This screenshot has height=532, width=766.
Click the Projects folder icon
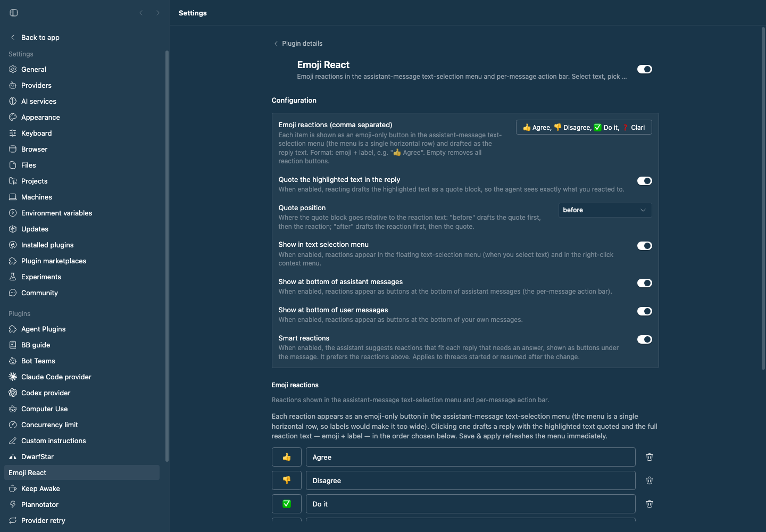[x=13, y=181]
